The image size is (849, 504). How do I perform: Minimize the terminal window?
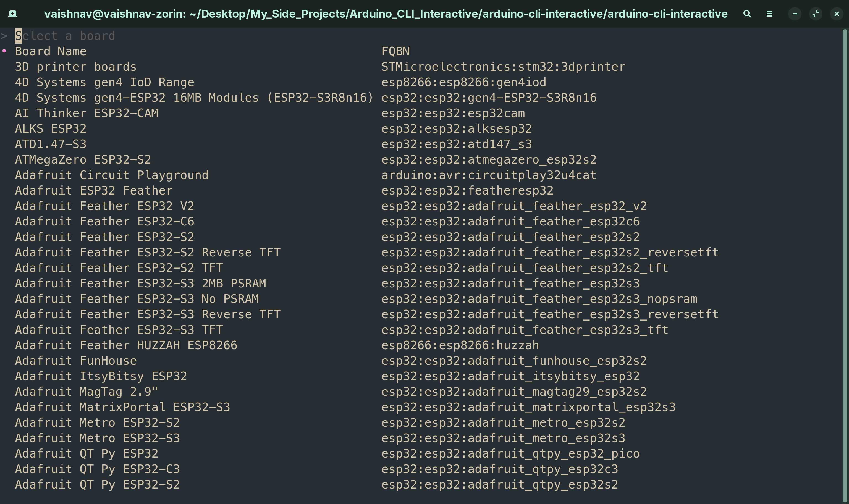pos(795,14)
